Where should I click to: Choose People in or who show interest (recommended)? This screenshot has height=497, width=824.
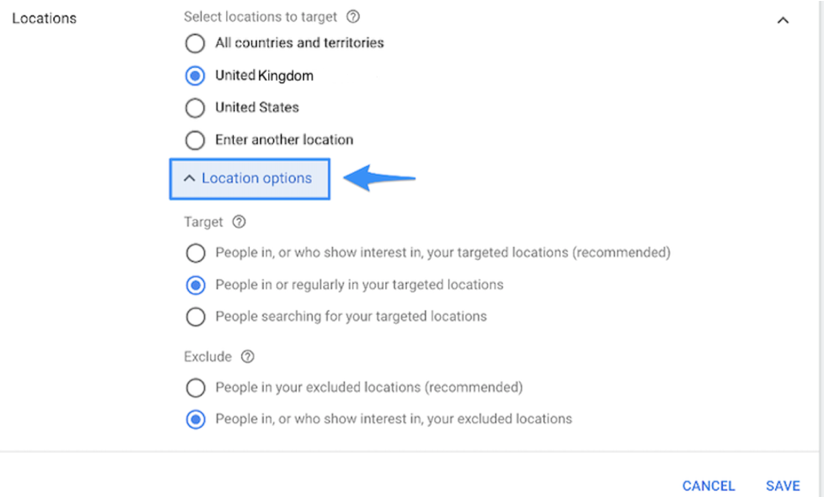pyautogui.click(x=195, y=253)
